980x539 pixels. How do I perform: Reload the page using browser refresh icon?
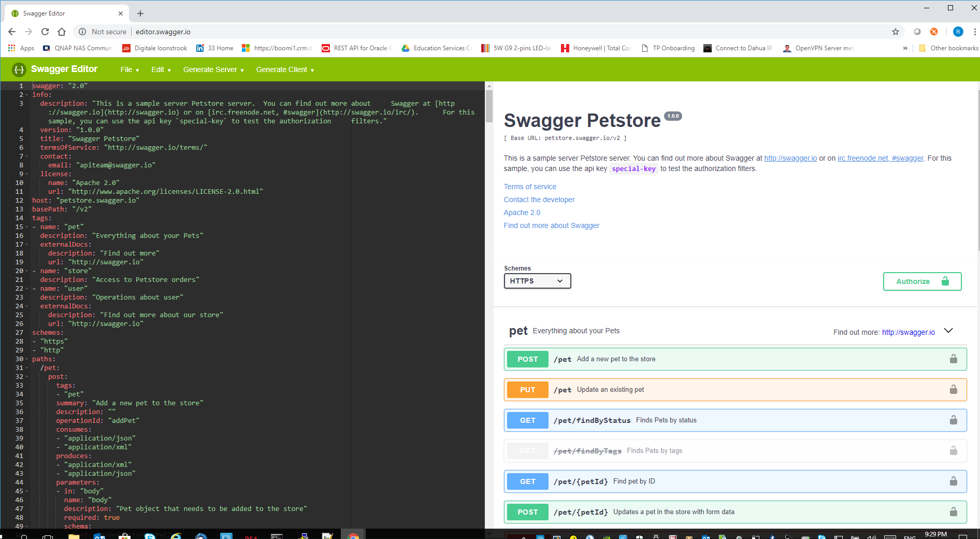[45, 32]
